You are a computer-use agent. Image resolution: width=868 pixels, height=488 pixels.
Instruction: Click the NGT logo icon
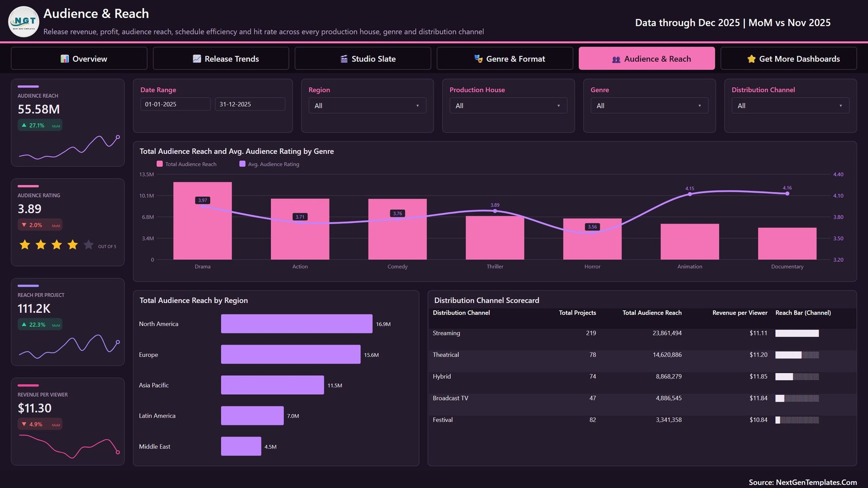[24, 22]
